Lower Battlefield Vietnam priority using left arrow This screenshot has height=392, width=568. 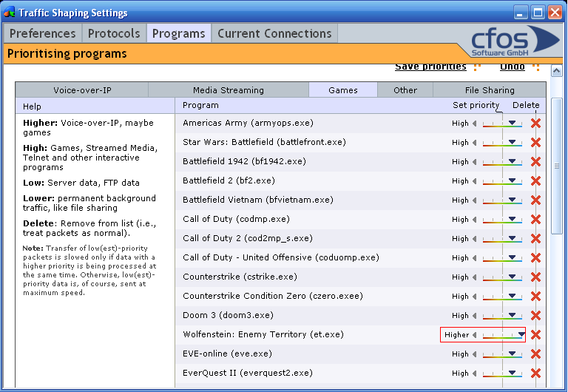point(475,200)
